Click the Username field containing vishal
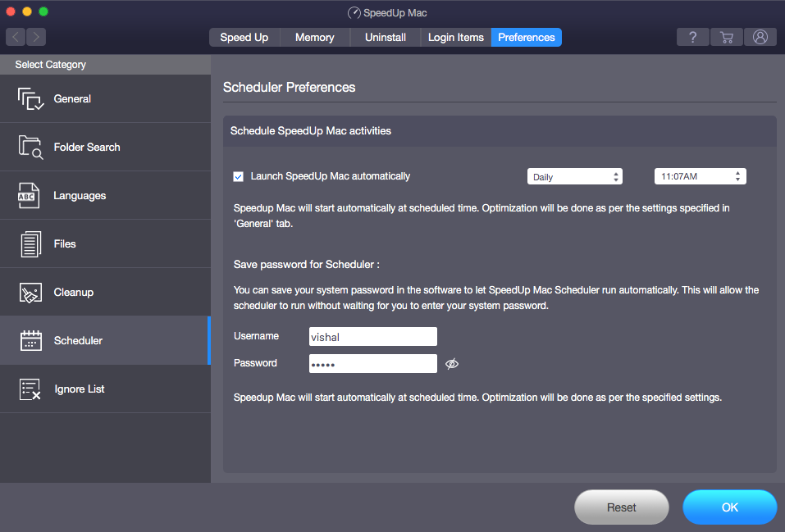Viewport: 785px width, 532px height. tap(373, 337)
